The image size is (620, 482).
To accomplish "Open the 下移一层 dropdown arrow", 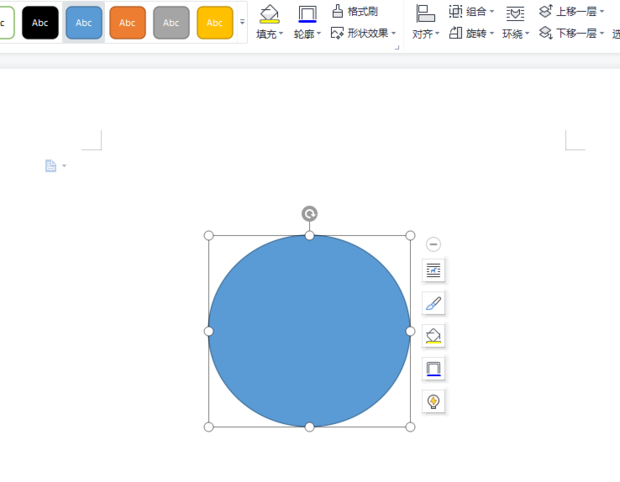I will point(602,33).
